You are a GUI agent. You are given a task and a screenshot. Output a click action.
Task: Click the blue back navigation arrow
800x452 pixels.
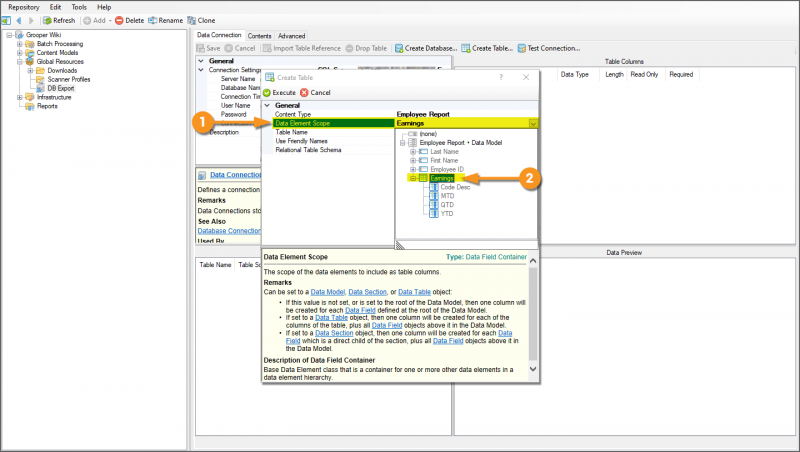pos(17,20)
